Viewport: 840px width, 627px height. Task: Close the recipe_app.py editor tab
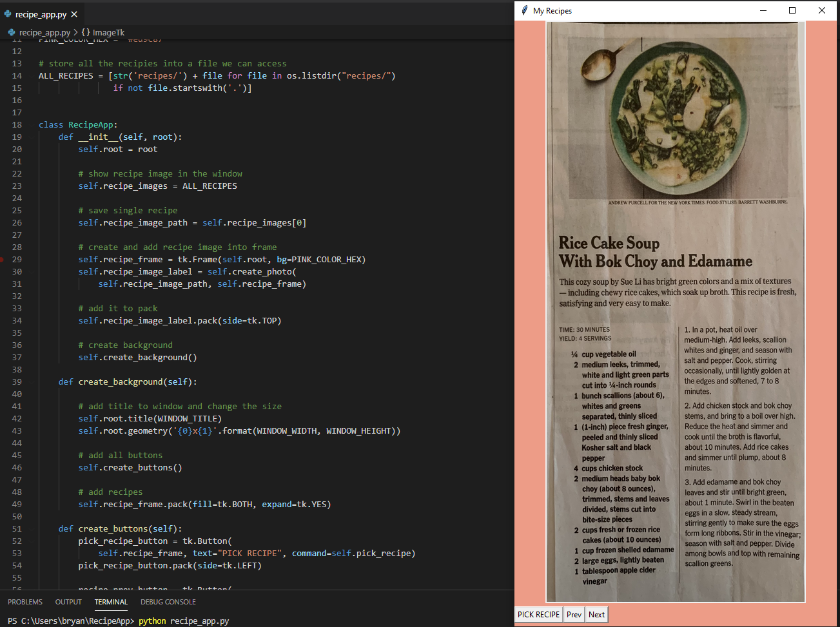74,14
